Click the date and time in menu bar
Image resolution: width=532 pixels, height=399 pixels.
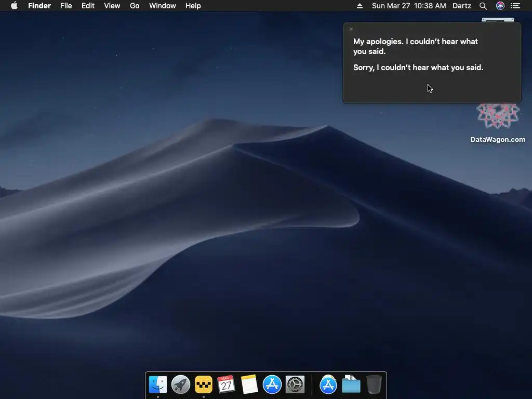click(x=409, y=6)
